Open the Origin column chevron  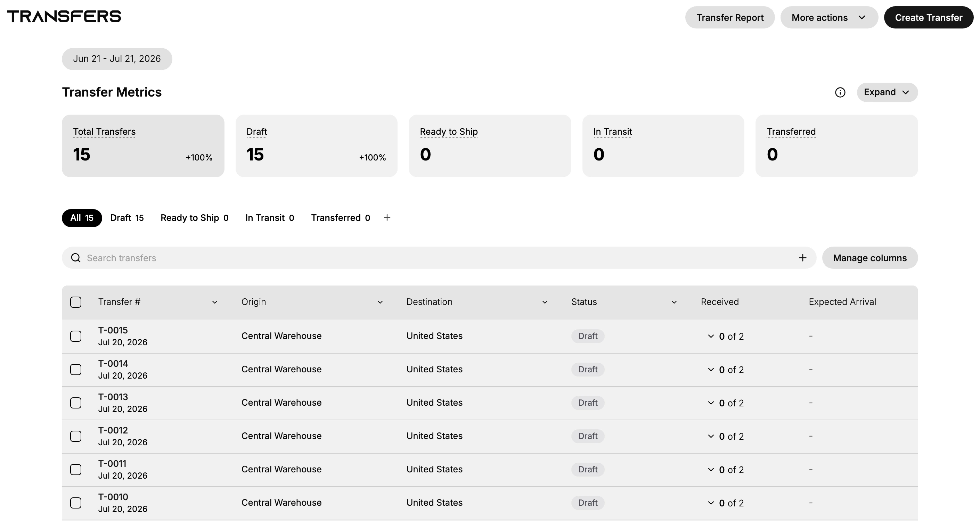tap(380, 302)
